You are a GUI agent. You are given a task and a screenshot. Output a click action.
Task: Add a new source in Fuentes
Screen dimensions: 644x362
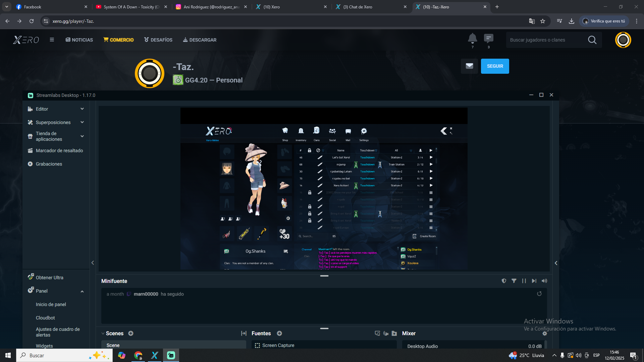pos(279,333)
